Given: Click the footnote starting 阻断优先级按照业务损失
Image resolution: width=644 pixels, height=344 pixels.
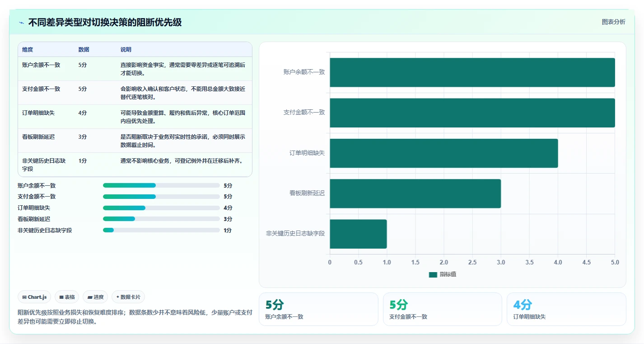Looking at the screenshot, I should pyautogui.click(x=135, y=317).
